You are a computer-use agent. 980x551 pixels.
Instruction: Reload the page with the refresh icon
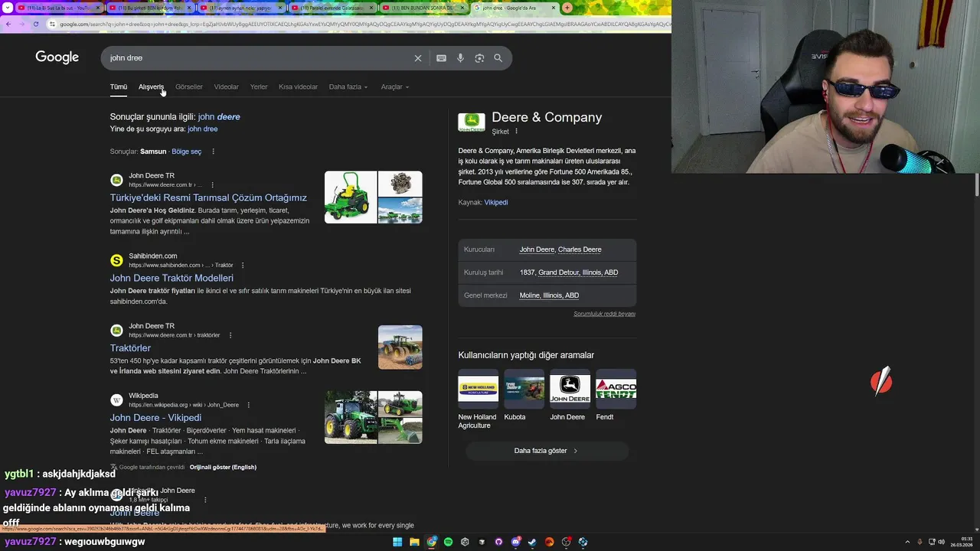pyautogui.click(x=36, y=24)
